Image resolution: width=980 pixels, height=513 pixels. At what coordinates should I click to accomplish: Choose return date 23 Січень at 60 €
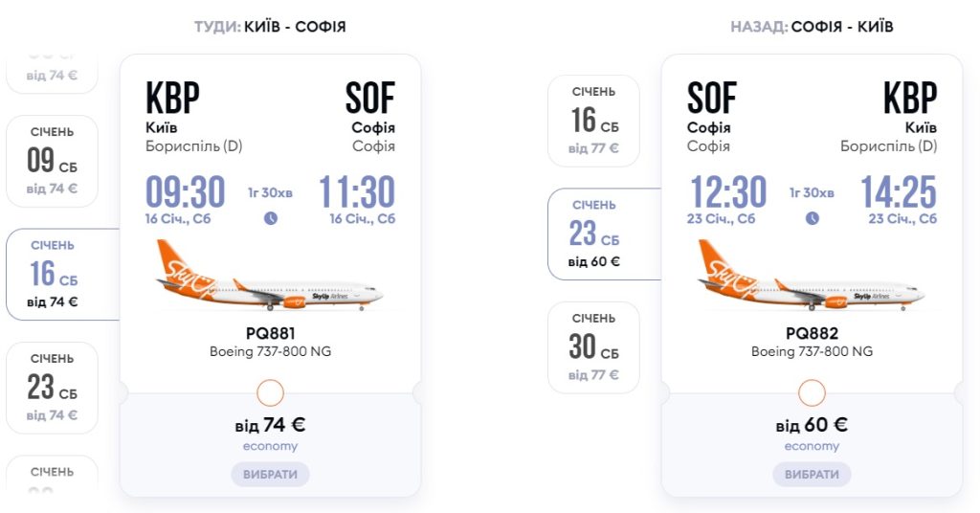594,234
